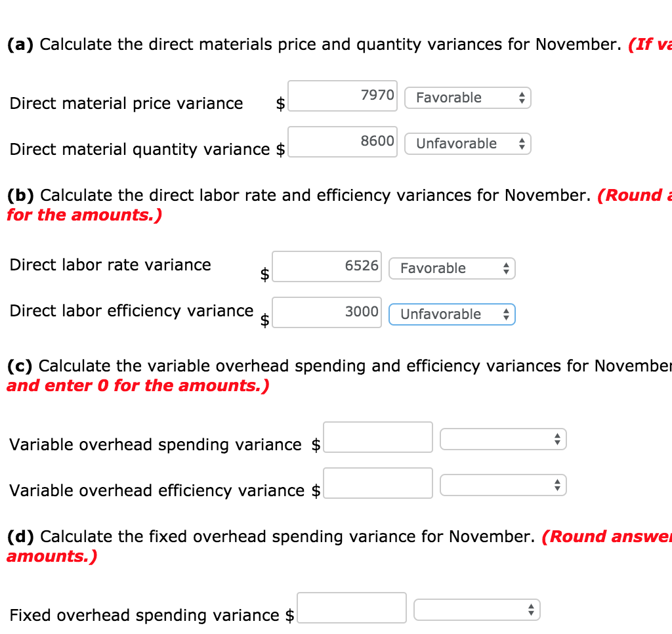Image resolution: width=672 pixels, height=634 pixels.
Task: Select the field containing 8600
Action: [343, 142]
